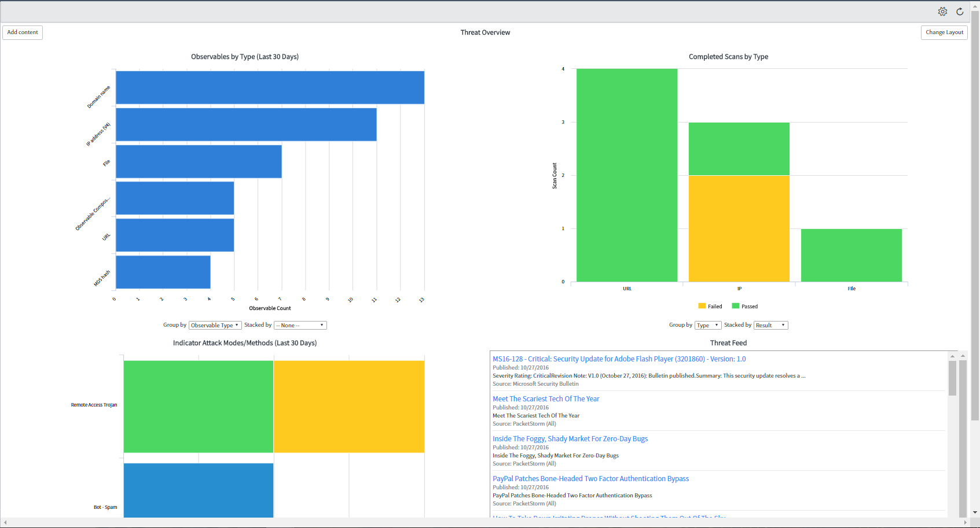Click the 'Scan Count' axis label
The image size is (980, 528).
tap(555, 176)
